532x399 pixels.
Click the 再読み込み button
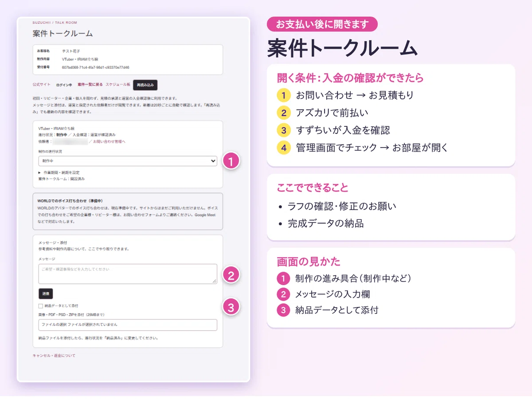[145, 85]
